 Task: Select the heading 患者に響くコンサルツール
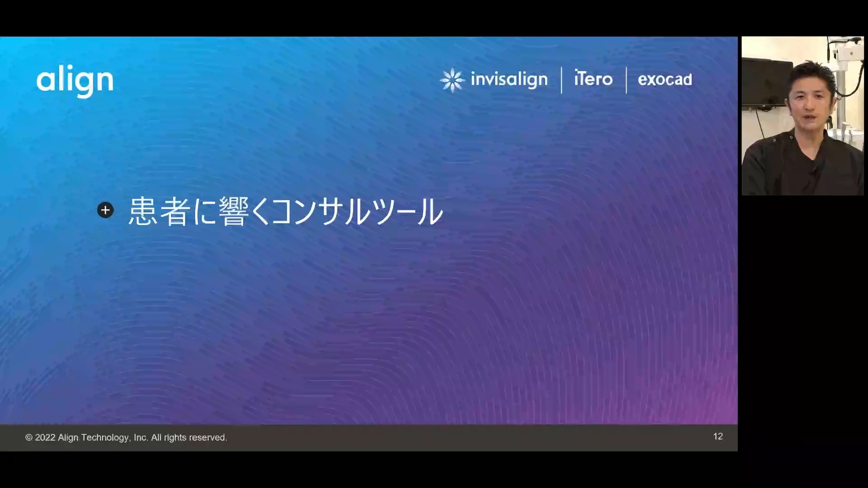point(286,211)
